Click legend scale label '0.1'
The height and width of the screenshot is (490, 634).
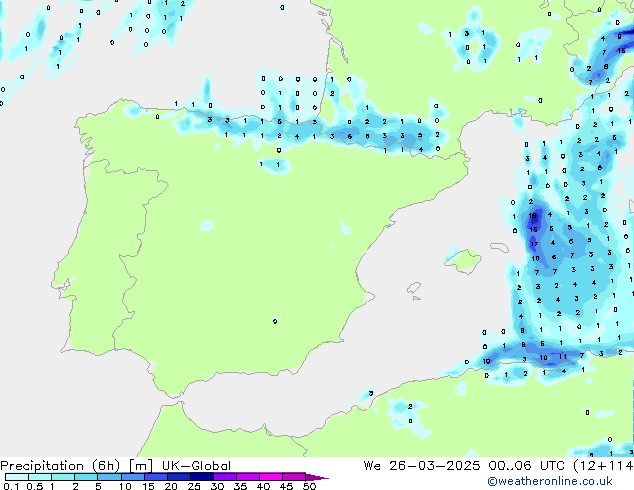click(10, 486)
